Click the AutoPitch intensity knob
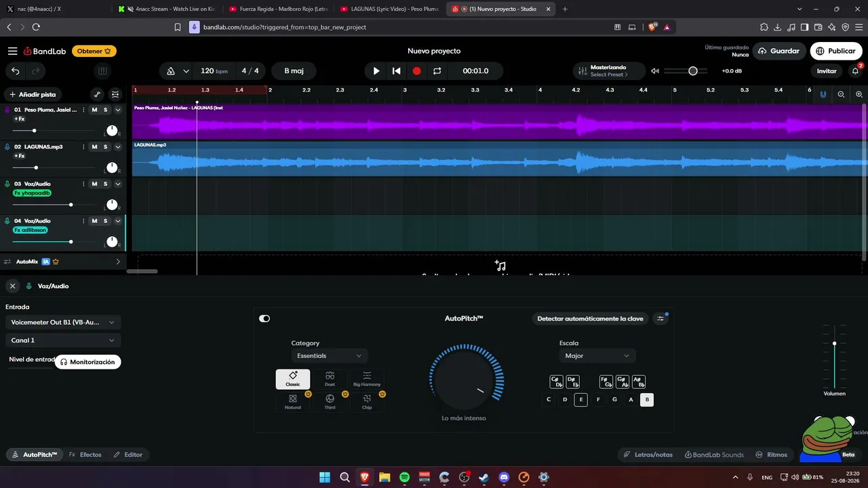Viewport: 868px width, 488px height. 464,380
